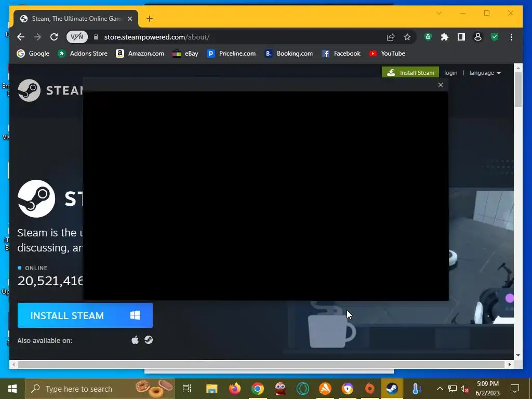The image size is (532, 399).
Task: View site info via the padlock icon
Action: (96, 37)
